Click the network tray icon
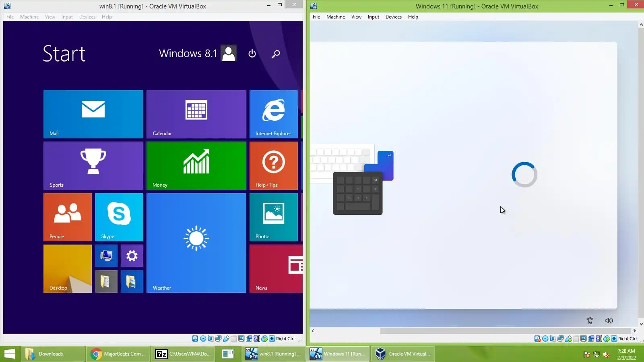This screenshot has height=362, width=644. click(597, 354)
